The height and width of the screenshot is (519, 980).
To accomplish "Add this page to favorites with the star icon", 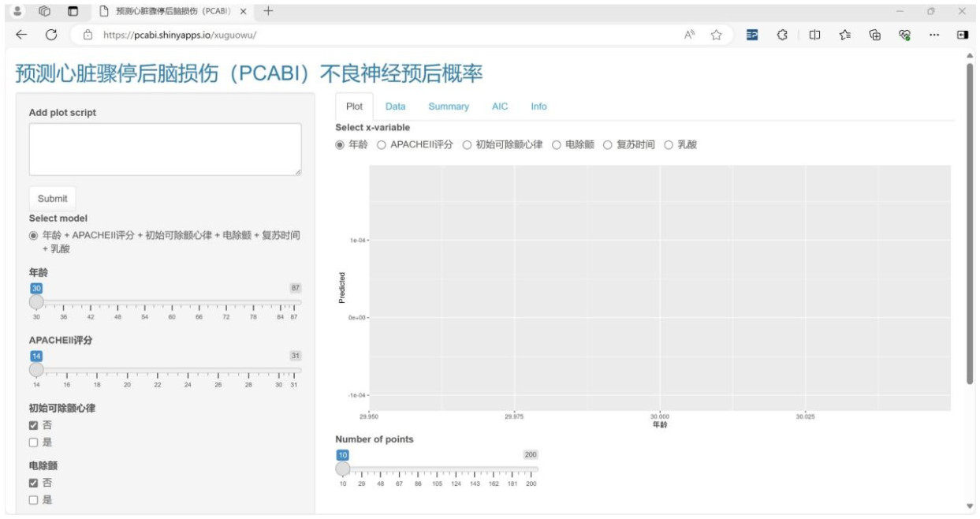I will (x=717, y=35).
